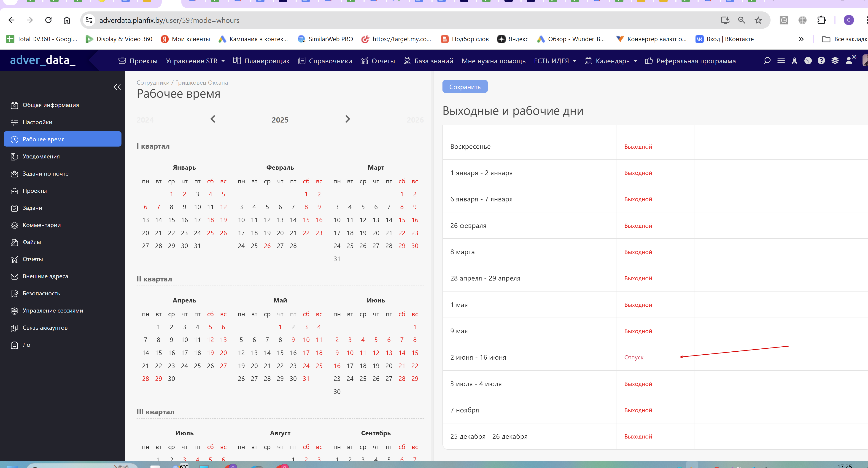Open the clock icon in top bar
Image resolution: width=868 pixels, height=468 pixels.
point(808,61)
